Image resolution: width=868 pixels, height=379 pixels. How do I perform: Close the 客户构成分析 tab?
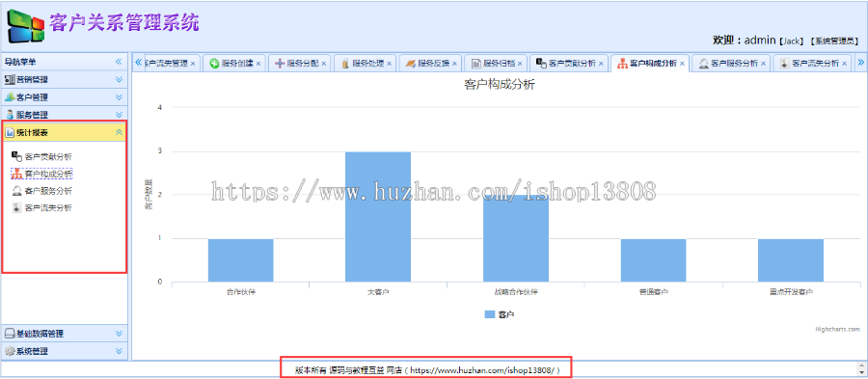[x=682, y=64]
